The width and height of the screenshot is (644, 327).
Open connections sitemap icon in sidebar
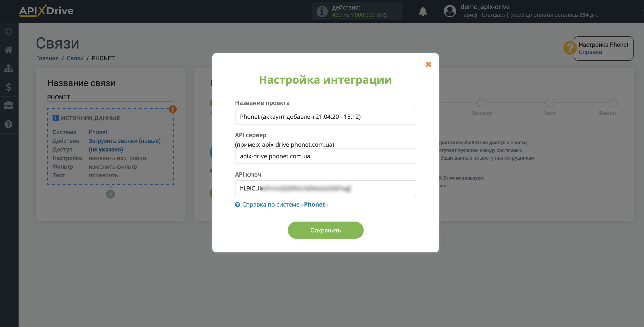coord(9,68)
